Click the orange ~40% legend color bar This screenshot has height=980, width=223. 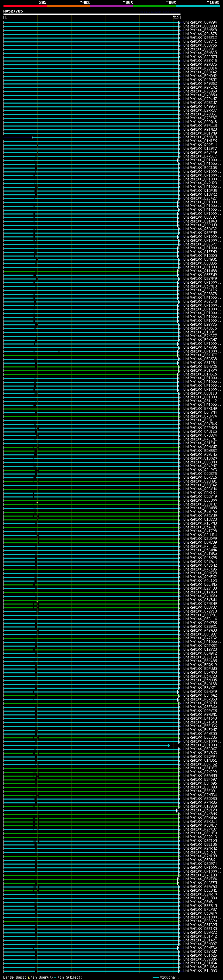pos(68,6)
